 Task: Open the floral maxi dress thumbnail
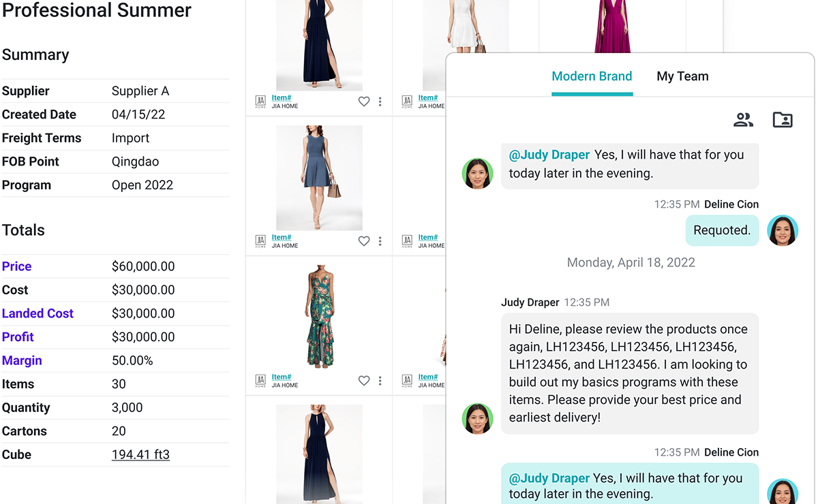pos(319,317)
